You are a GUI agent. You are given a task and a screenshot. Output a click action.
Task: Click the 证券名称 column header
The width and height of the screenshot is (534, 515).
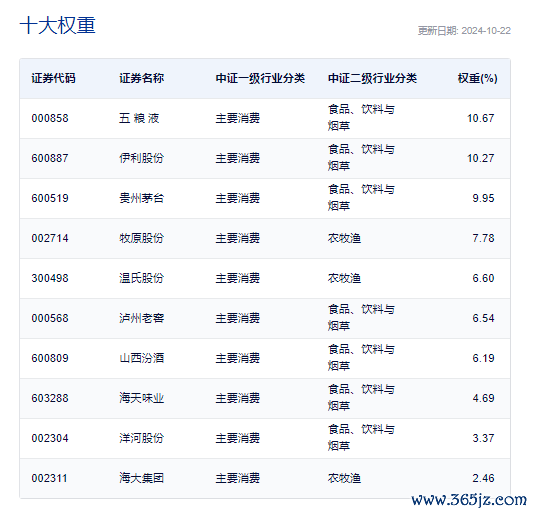141,78
